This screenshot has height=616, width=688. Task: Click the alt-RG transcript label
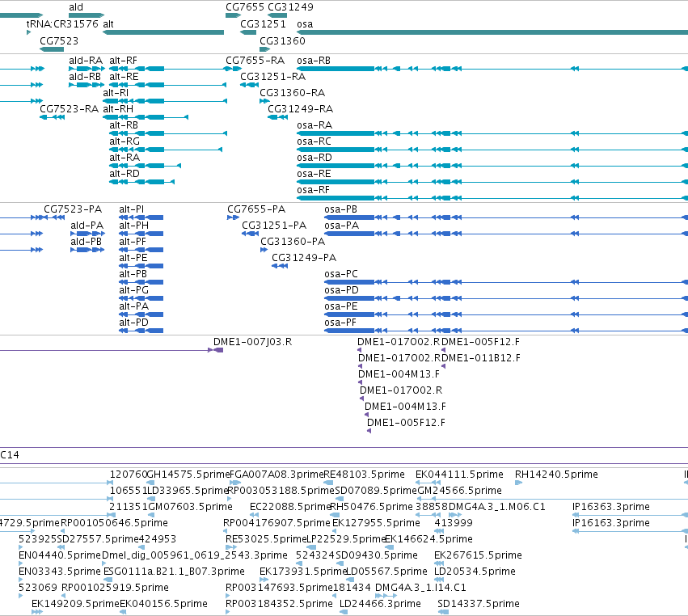pyautogui.click(x=125, y=141)
